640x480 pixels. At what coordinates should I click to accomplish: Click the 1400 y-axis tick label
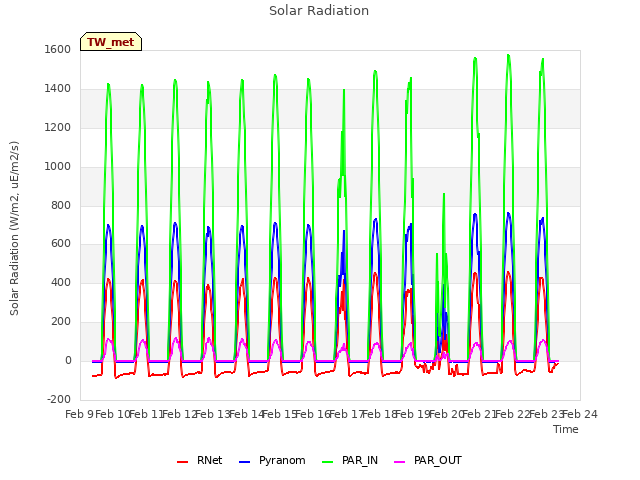[x=58, y=89]
